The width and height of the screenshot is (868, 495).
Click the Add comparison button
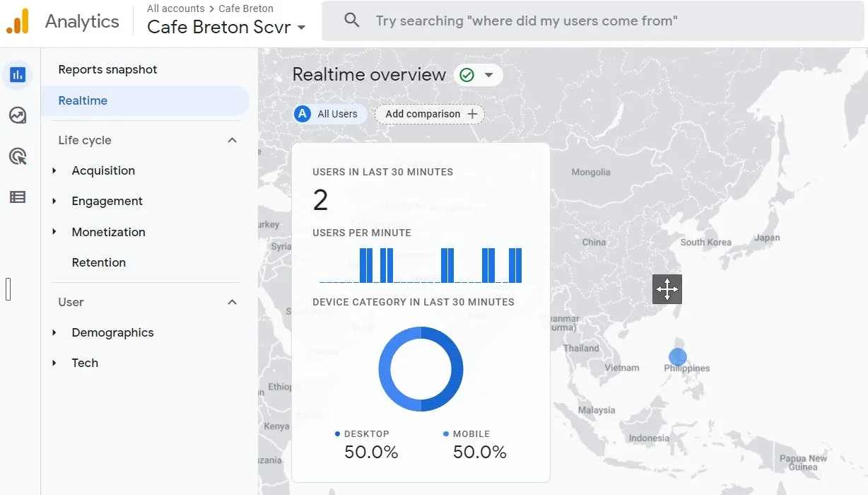[x=430, y=114]
